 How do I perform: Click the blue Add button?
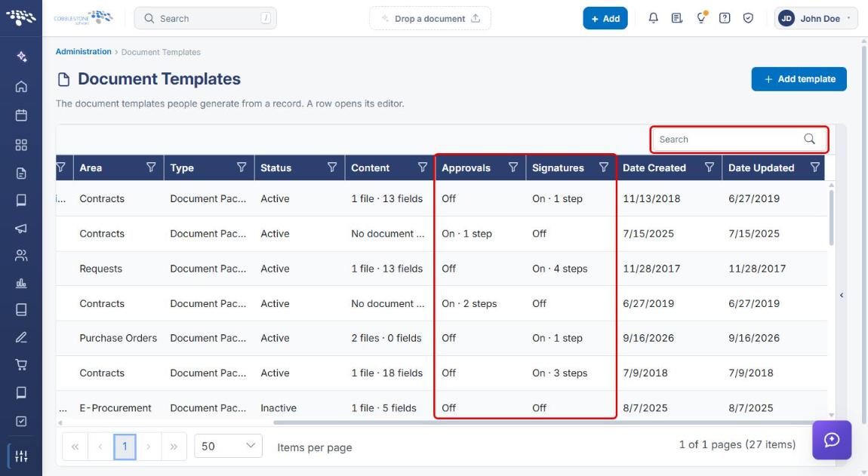pyautogui.click(x=605, y=18)
